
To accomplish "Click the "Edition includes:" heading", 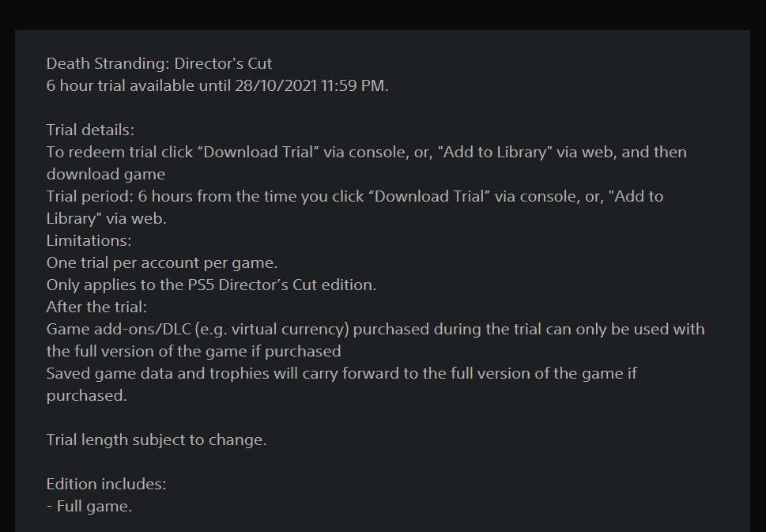I will pyautogui.click(x=106, y=484).
